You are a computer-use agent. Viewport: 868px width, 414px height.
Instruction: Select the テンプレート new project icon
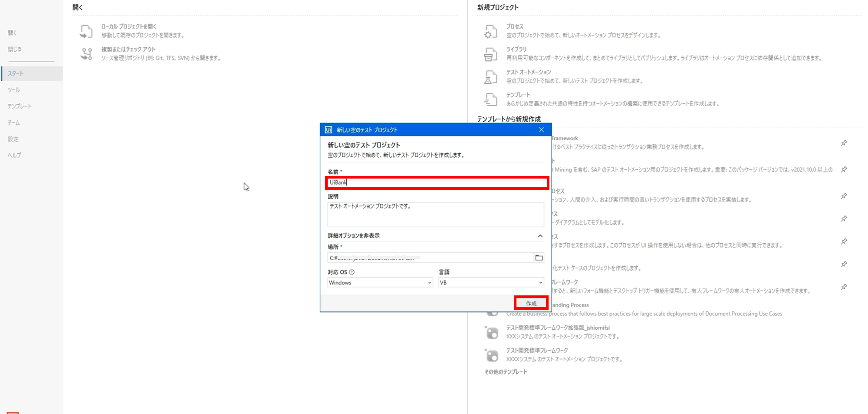pyautogui.click(x=490, y=99)
